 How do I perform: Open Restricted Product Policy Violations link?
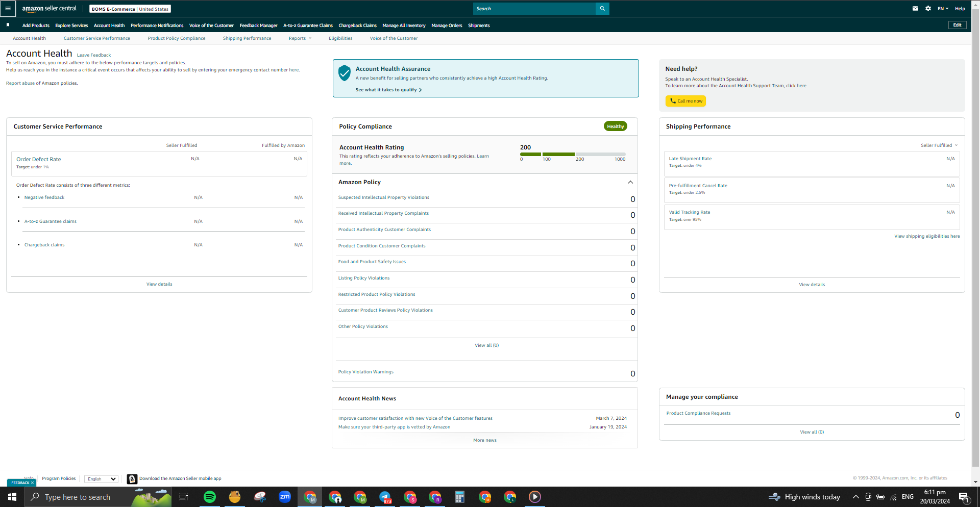pyautogui.click(x=377, y=294)
